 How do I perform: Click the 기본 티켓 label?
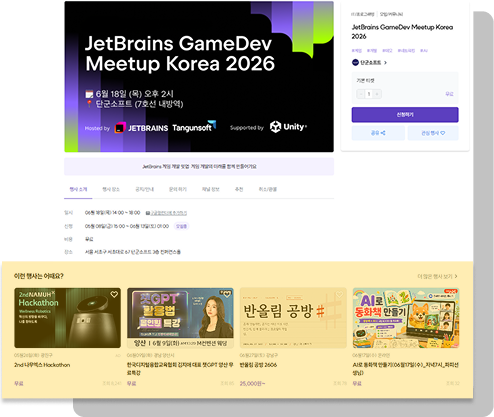(365, 81)
